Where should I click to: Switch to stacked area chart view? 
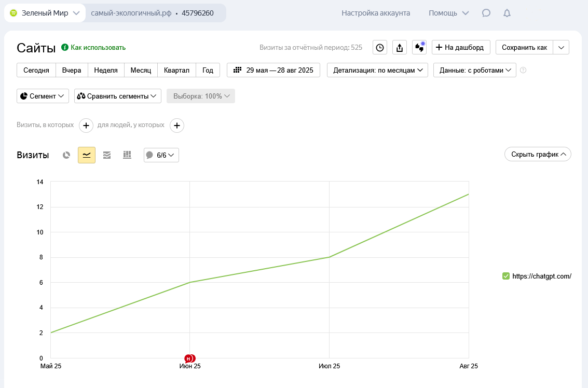pos(107,155)
